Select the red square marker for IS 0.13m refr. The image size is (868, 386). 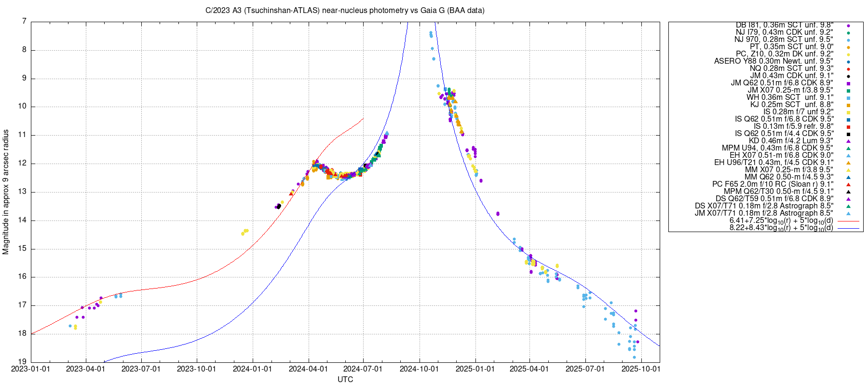coord(848,127)
